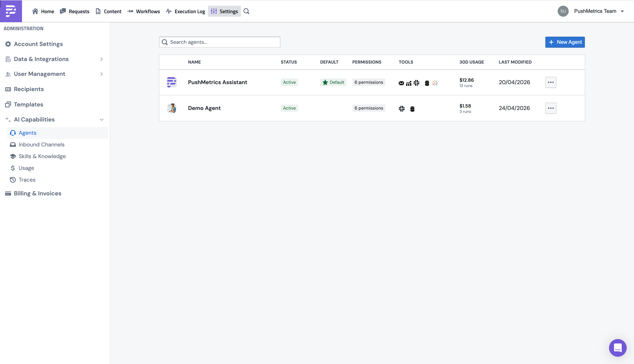The width and height of the screenshot is (634, 364).
Task: Open Usage under AI Capabilities
Action: pyautogui.click(x=26, y=168)
